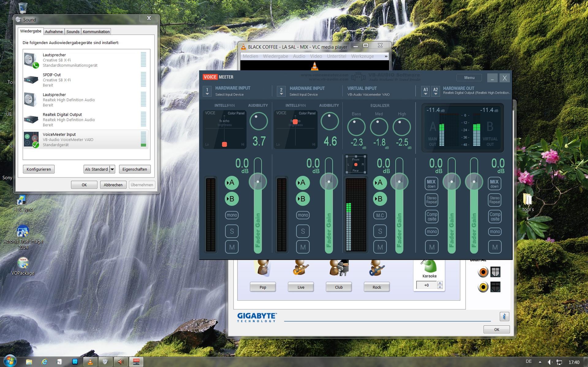Image resolution: width=588 pixels, height=367 pixels.
Task: Click the Gigabyte info icon button
Action: click(x=504, y=316)
